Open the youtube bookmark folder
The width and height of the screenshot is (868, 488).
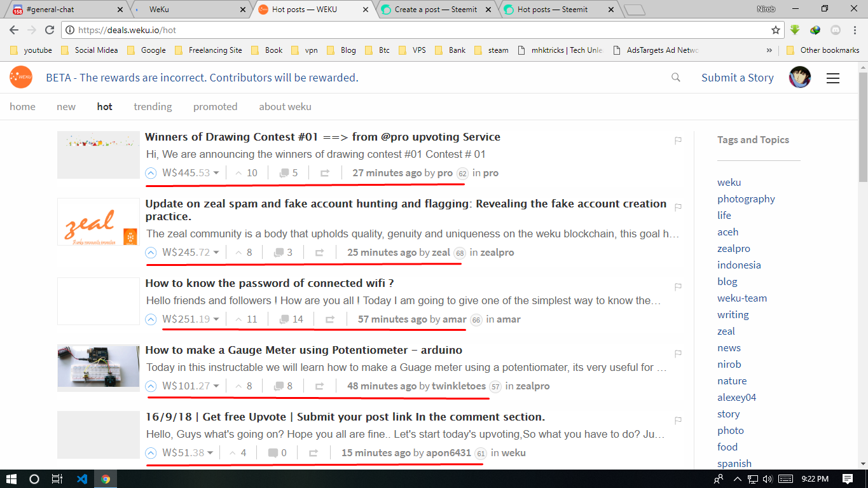[x=31, y=50]
